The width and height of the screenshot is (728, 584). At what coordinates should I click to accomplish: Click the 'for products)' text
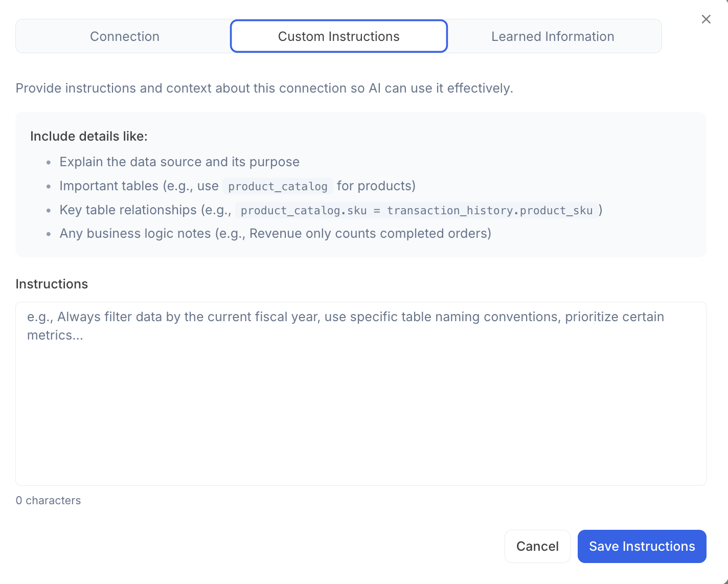[x=376, y=186]
